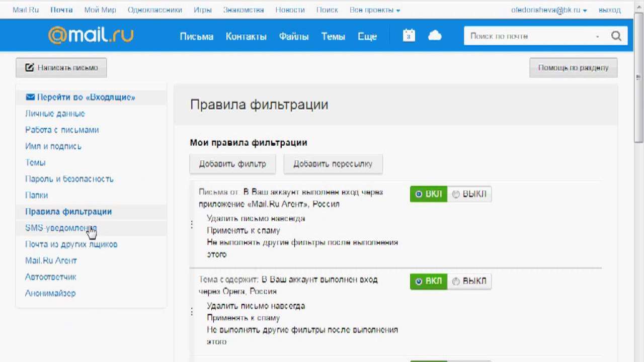This screenshot has height=362, width=644.
Task: Open Анонимайзер settings
Action: [x=50, y=293]
